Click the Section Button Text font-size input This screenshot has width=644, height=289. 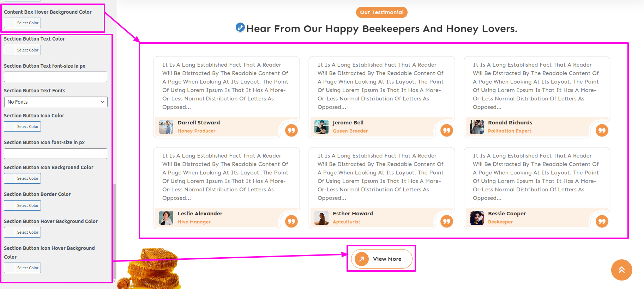[55, 77]
